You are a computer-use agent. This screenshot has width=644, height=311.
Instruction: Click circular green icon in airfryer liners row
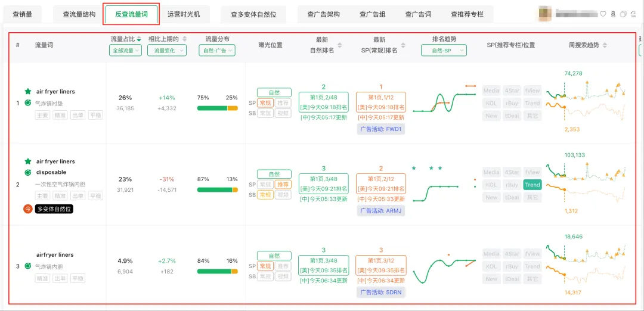28,266
